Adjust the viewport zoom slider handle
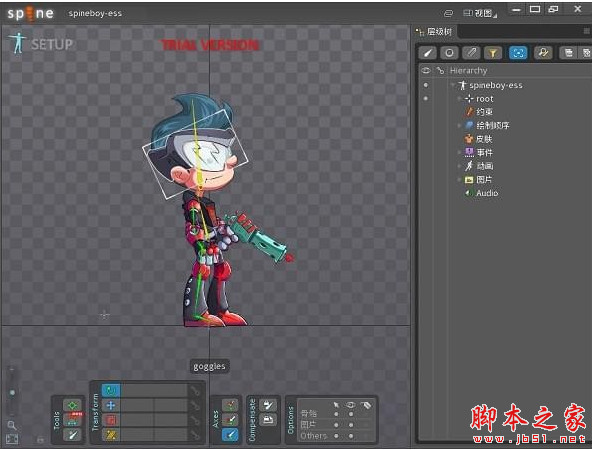597x450 pixels. click(12, 392)
